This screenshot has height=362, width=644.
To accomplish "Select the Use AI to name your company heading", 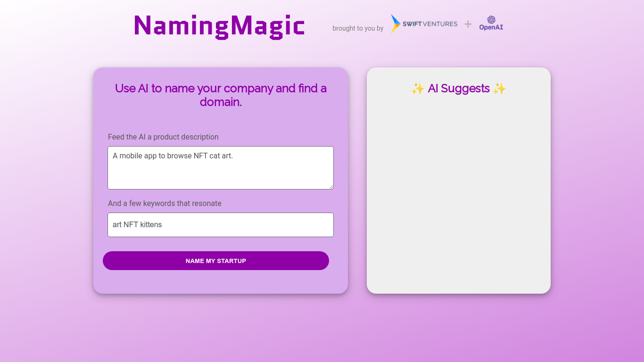I will click(x=220, y=94).
